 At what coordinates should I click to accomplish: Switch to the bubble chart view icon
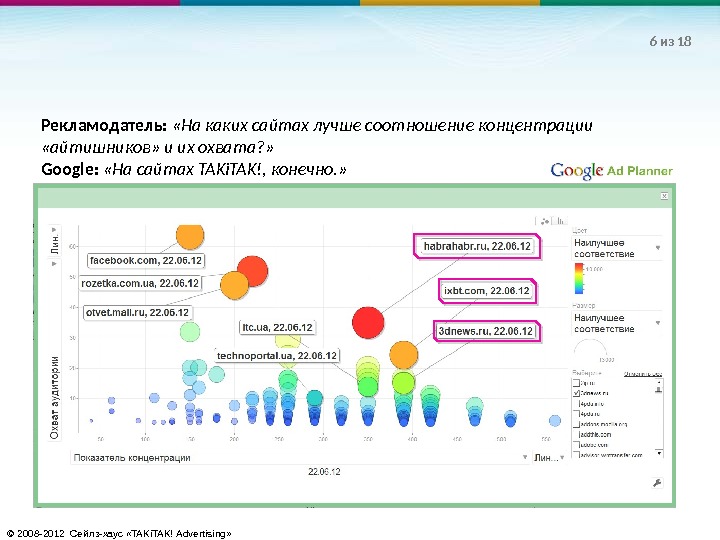(545, 221)
